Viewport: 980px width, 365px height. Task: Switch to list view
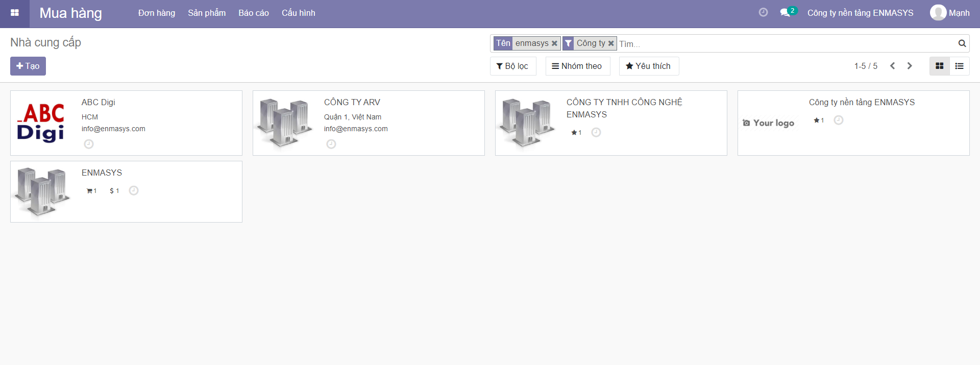pos(959,66)
